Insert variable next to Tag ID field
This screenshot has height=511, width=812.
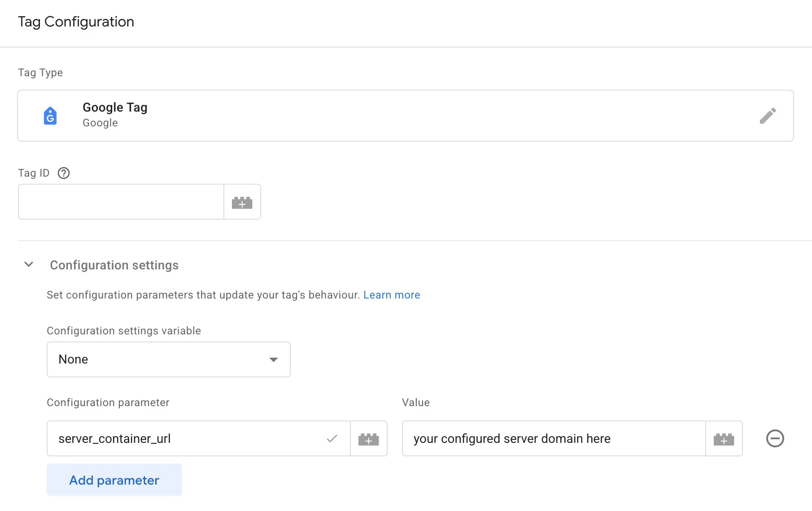[242, 202]
